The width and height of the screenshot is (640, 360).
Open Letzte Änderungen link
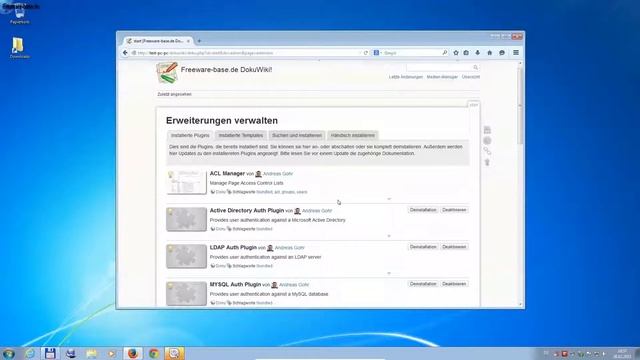[x=405, y=77]
